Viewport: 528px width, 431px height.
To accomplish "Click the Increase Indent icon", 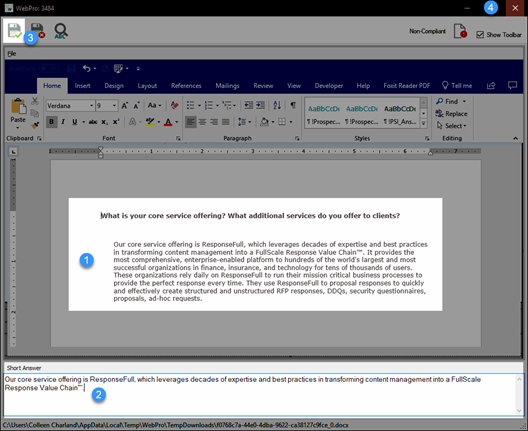I will (260, 105).
